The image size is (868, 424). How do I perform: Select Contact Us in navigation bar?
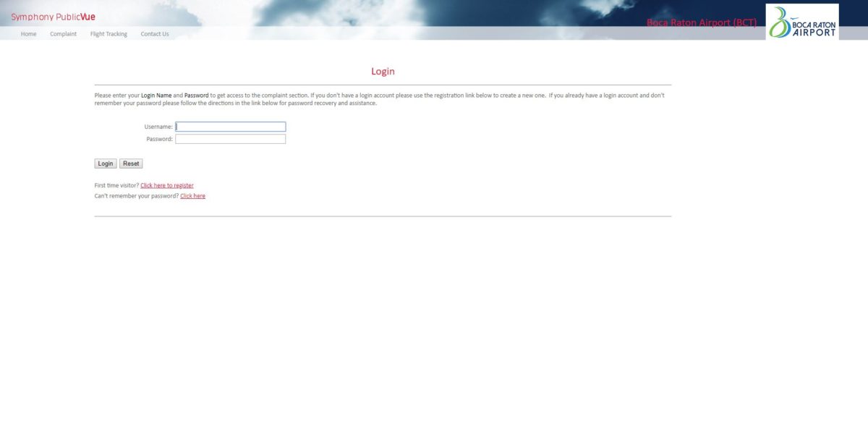tap(155, 34)
